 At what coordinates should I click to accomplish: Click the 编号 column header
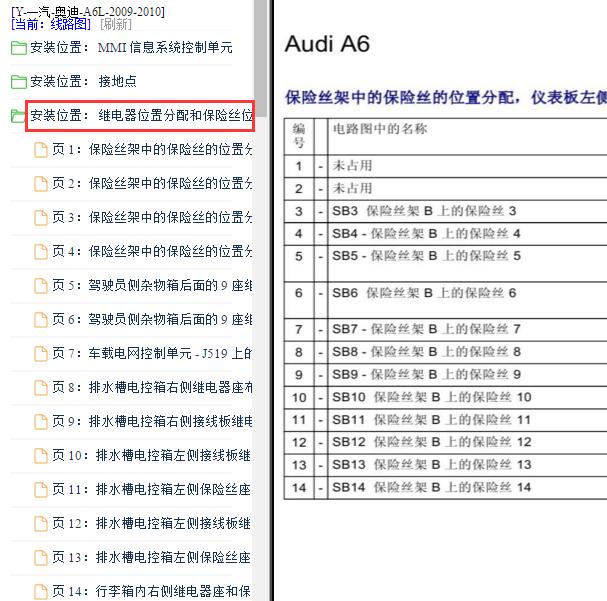(298, 136)
